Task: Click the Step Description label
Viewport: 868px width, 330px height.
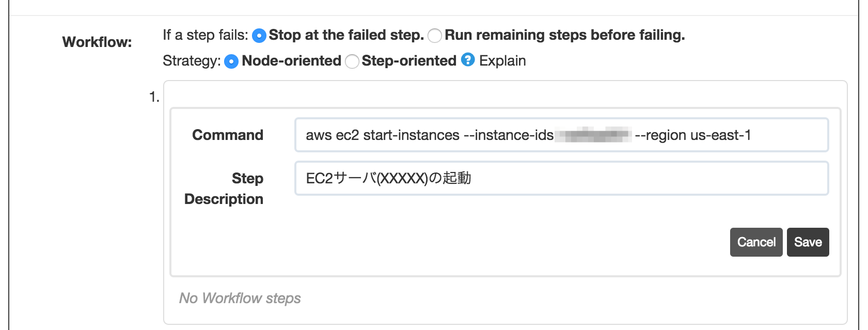Action: pos(225,188)
